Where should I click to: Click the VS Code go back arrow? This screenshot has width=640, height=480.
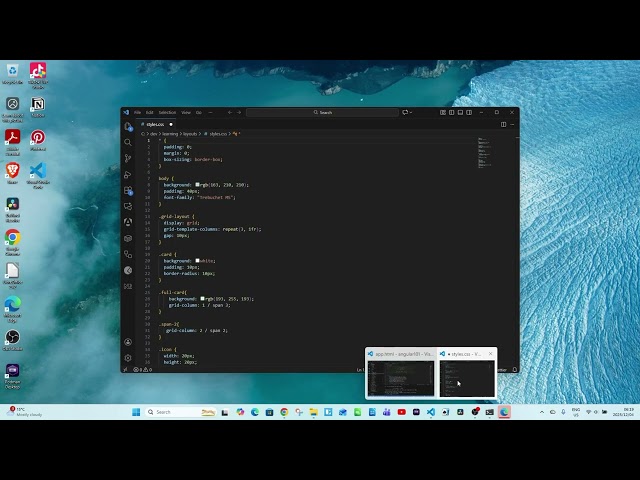coord(230,112)
